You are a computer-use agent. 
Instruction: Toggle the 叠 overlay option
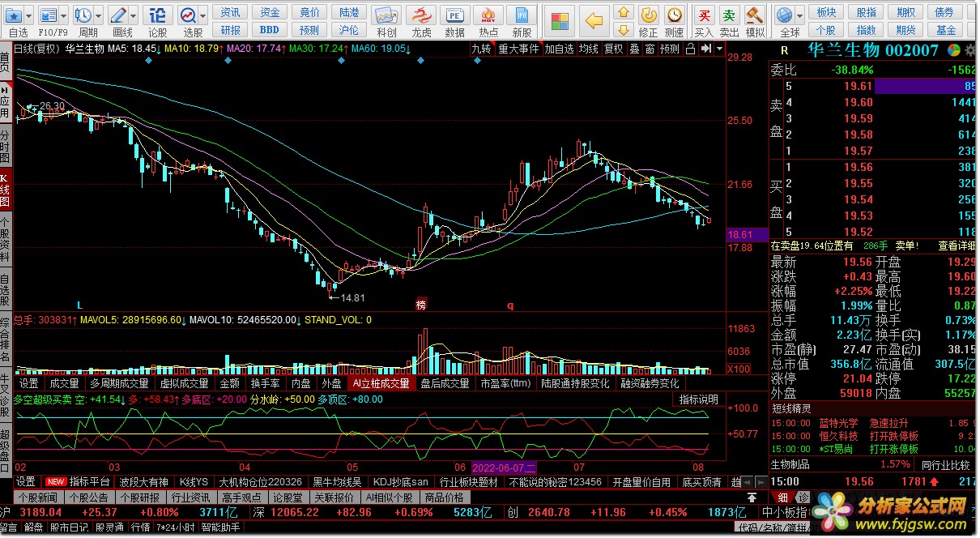(x=634, y=49)
